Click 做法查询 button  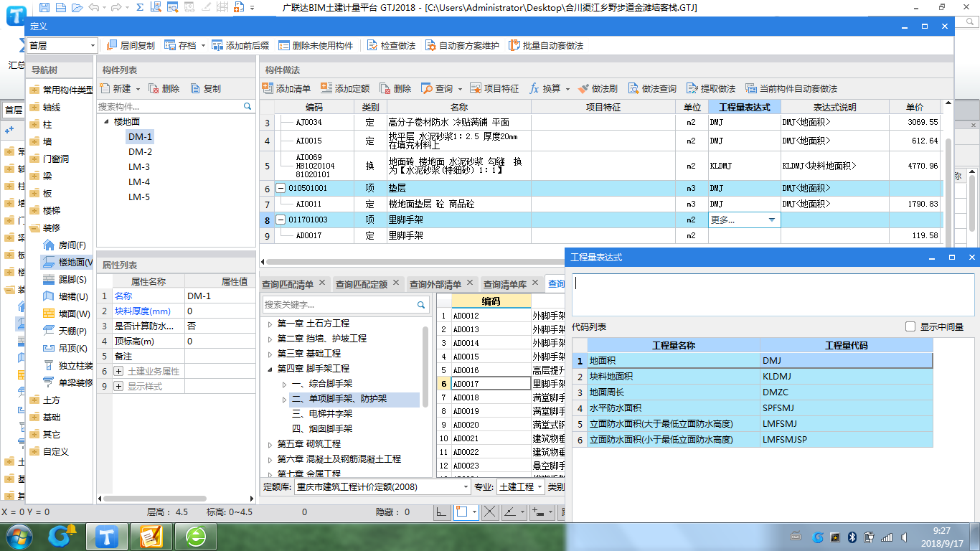[x=652, y=89]
